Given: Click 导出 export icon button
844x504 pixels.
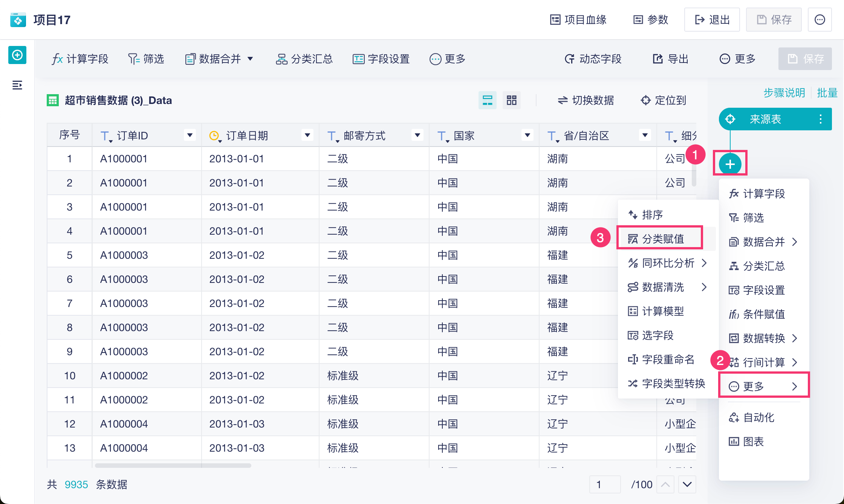Looking at the screenshot, I should pos(670,59).
